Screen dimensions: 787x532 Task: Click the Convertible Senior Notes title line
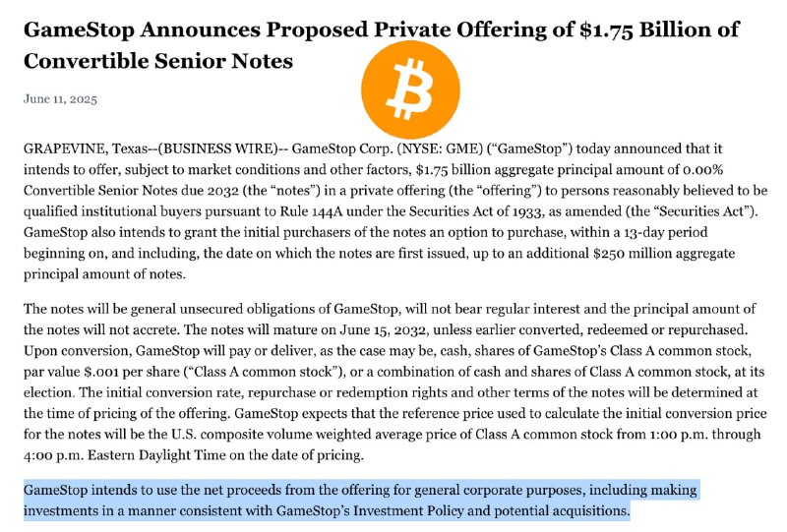[x=158, y=61]
